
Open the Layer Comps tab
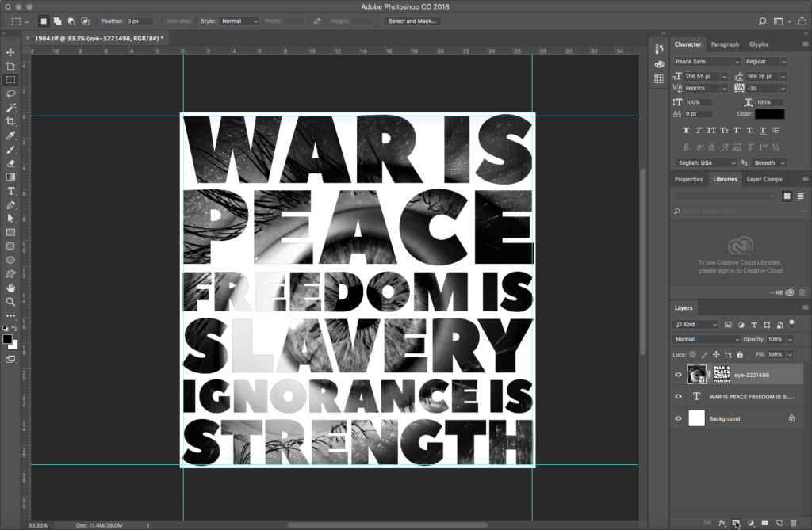click(764, 179)
